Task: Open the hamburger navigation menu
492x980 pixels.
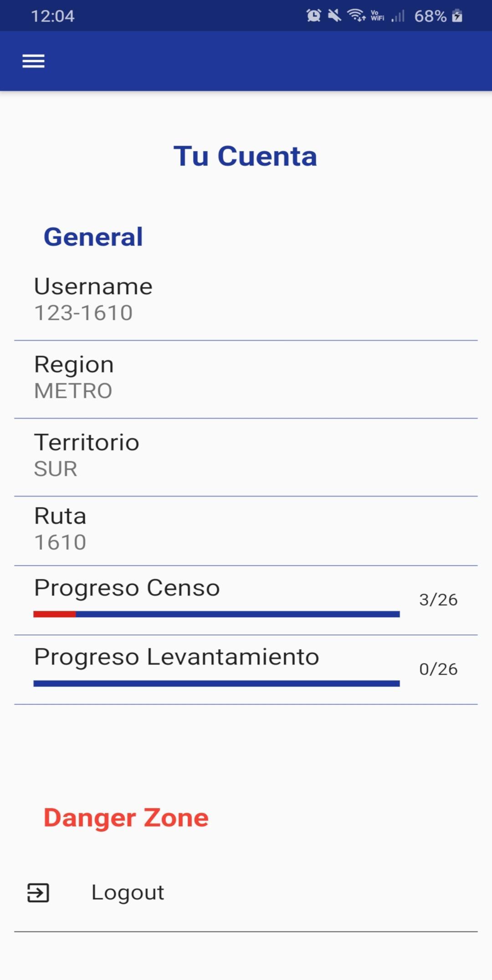Action: coord(34,61)
